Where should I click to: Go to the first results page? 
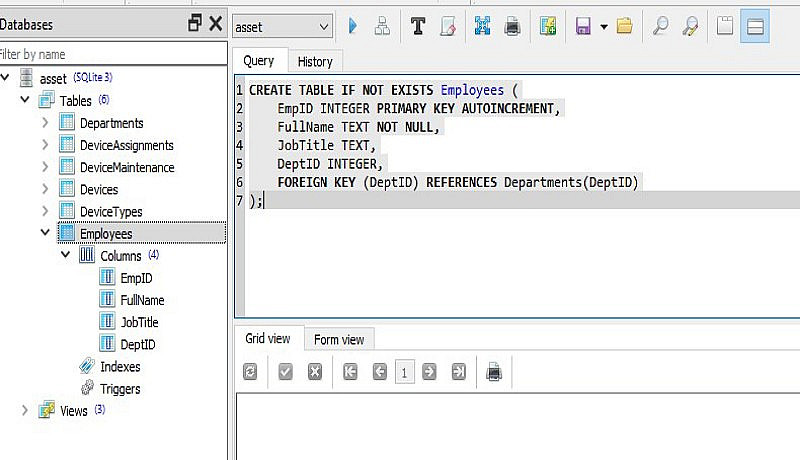[x=350, y=372]
